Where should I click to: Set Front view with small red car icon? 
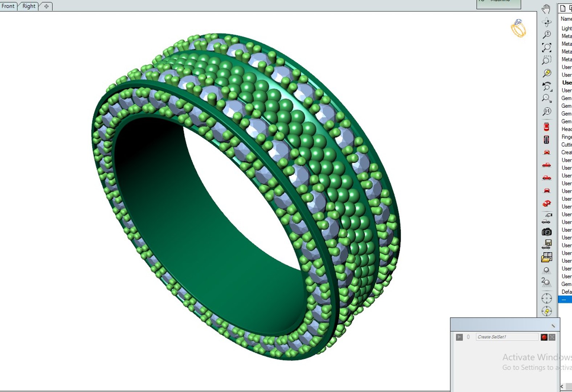tap(547, 152)
